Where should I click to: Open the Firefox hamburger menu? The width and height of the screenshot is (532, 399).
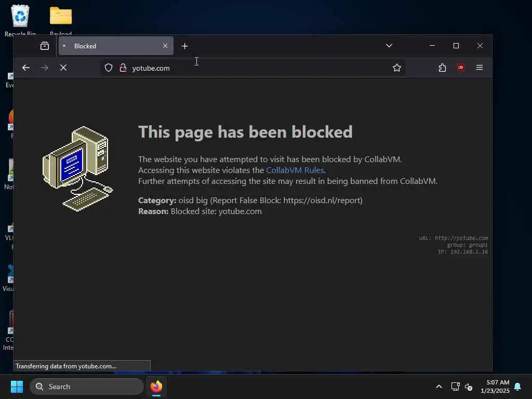point(480,68)
